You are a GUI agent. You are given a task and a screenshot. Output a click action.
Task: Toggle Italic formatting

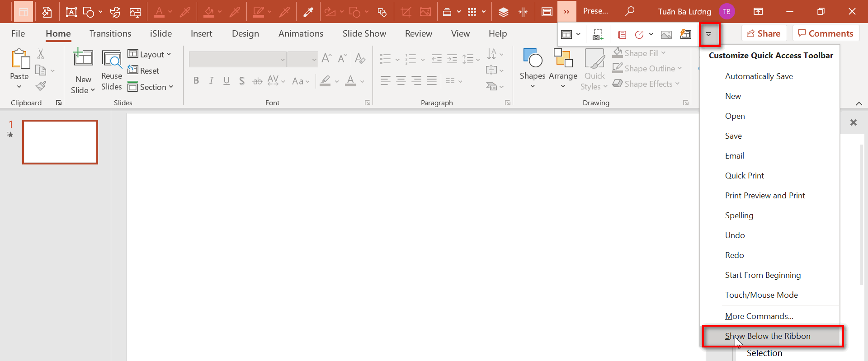coord(211,81)
